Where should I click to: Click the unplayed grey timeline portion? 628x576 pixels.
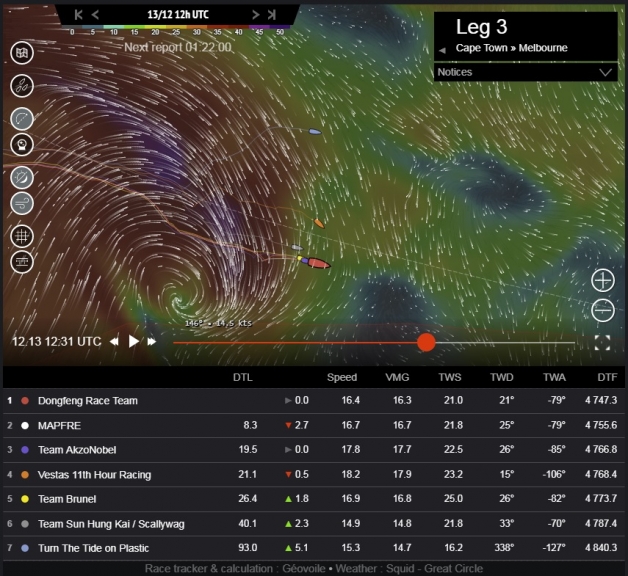pos(505,343)
